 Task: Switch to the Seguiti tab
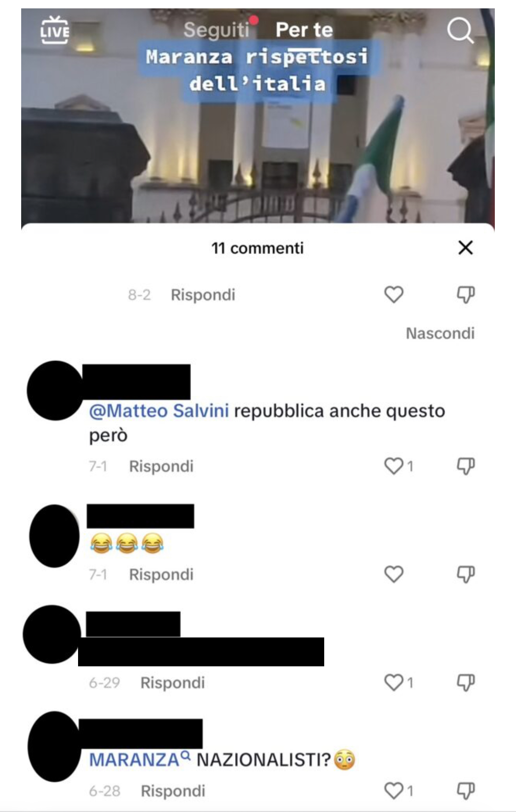coord(216,30)
